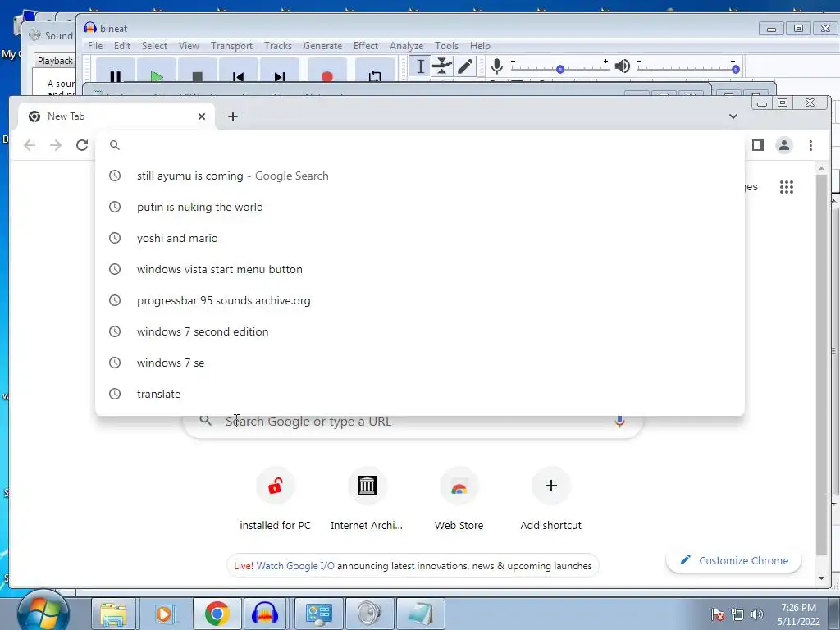The height and width of the screenshot is (630, 840).
Task: Open Windows Media Player taskbar icon
Action: coord(164,614)
